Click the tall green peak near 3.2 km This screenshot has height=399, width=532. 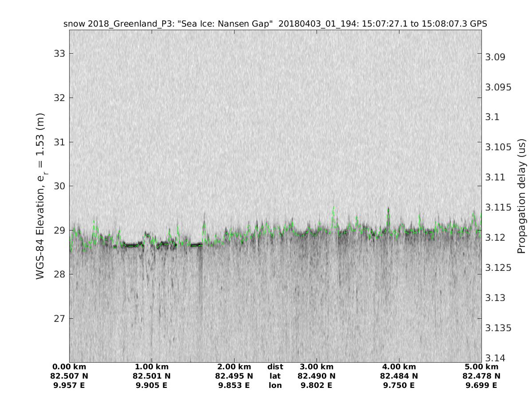[333, 209]
